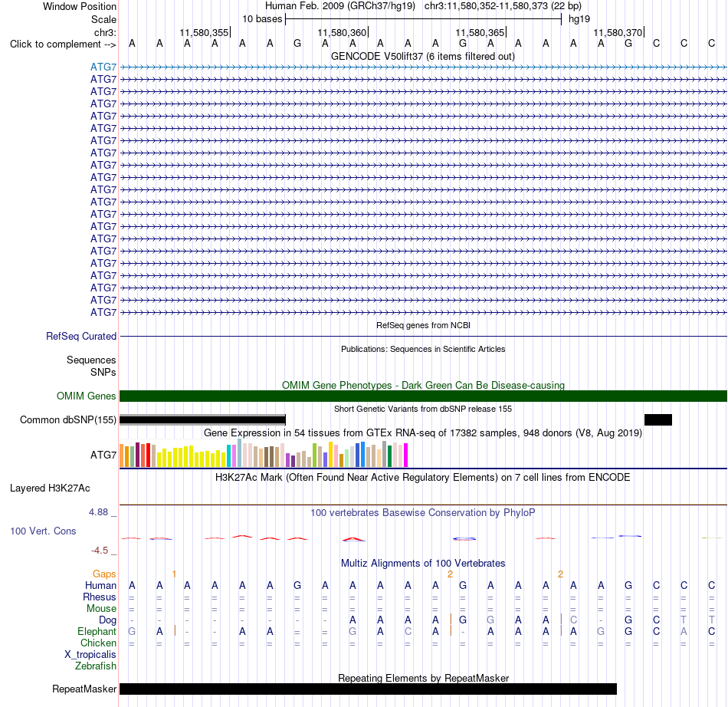The image size is (728, 707).
Task: Click the RepeatMasker track label
Action: coord(84,689)
